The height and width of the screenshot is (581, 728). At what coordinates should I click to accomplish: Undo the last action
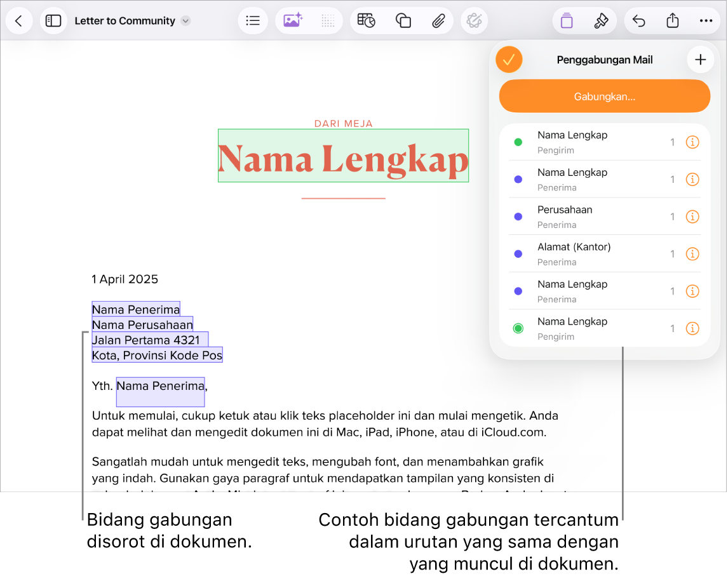point(639,21)
